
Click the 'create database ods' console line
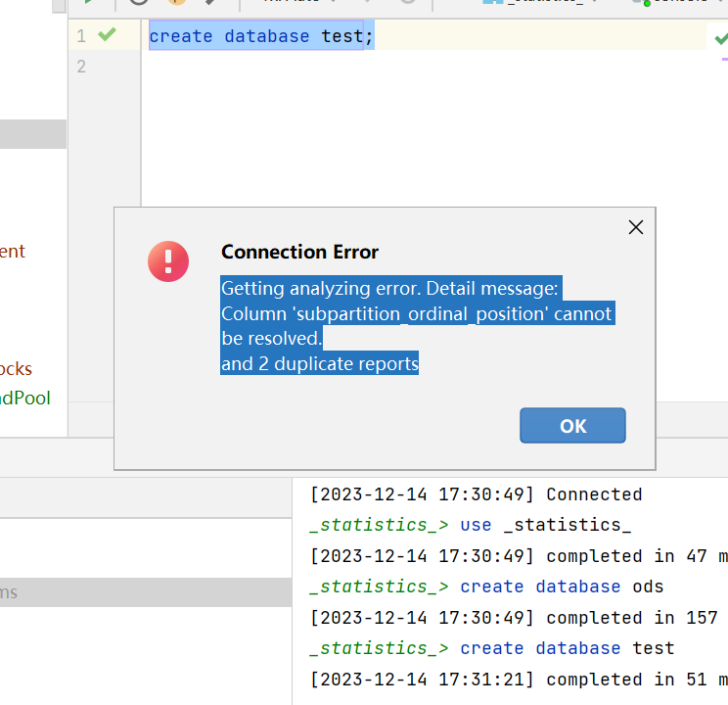[x=487, y=587]
